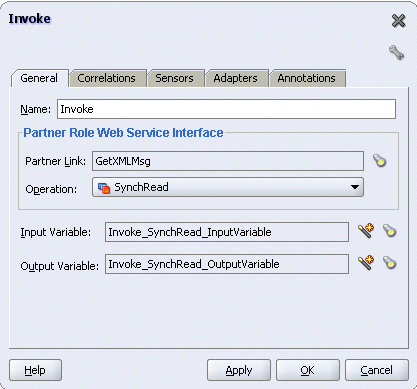
Task: Auto-create output variable with wand icon
Action: click(366, 263)
